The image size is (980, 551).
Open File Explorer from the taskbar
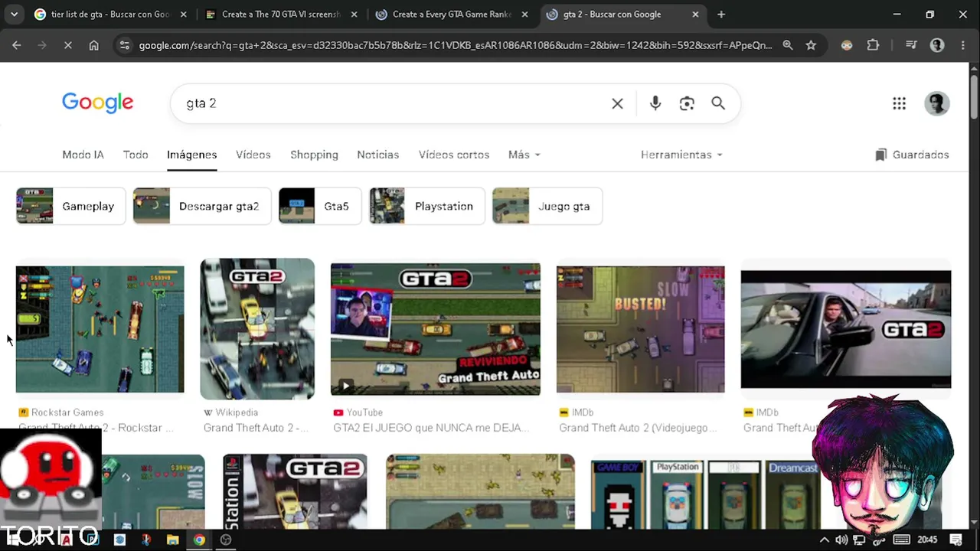point(173,540)
